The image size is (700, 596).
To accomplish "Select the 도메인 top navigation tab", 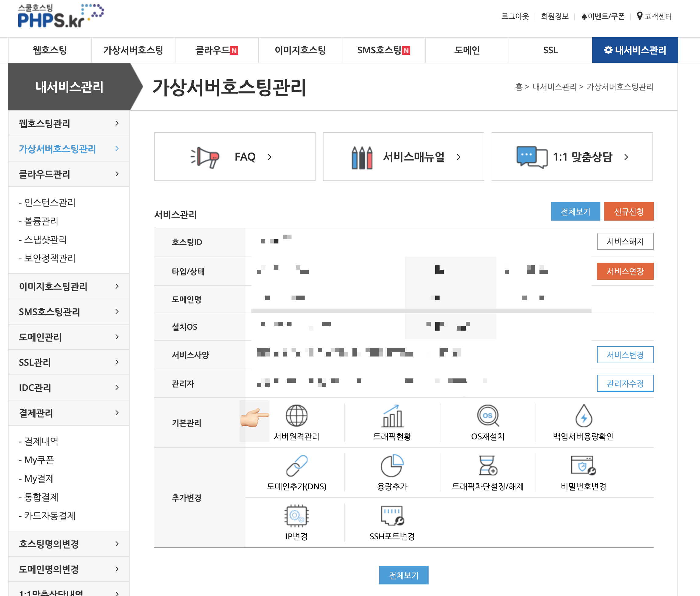I will pos(467,50).
